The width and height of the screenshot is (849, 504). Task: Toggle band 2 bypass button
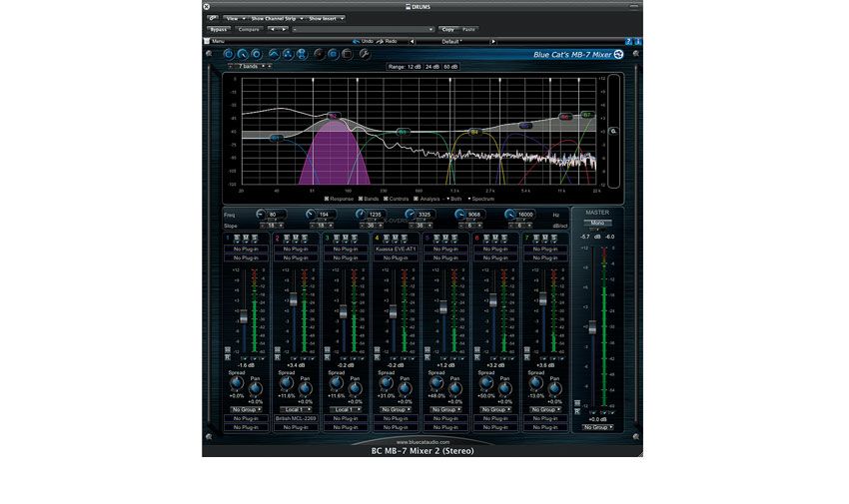(287, 238)
